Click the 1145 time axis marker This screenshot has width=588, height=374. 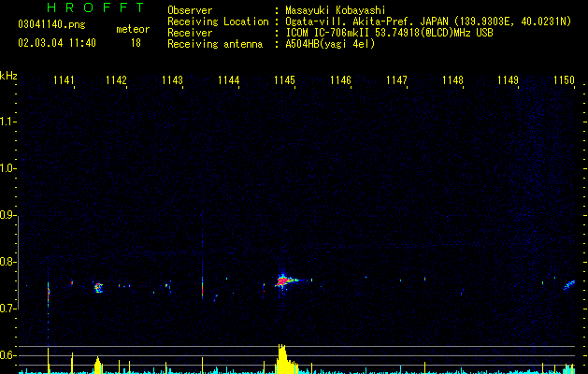(x=284, y=80)
